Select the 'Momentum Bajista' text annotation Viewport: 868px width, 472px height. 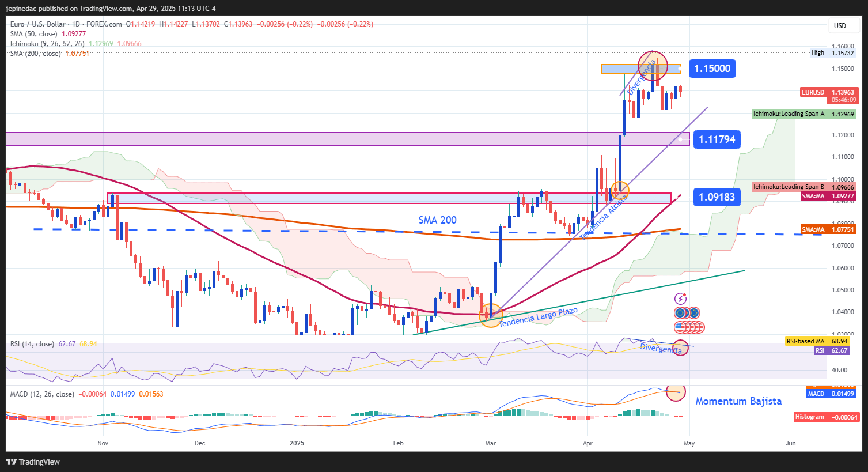pyautogui.click(x=738, y=401)
